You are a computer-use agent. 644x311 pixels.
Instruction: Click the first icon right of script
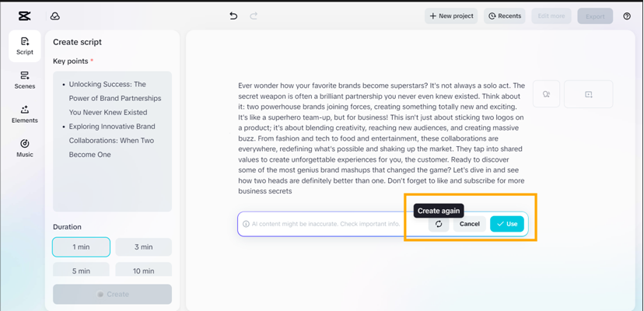pos(546,94)
